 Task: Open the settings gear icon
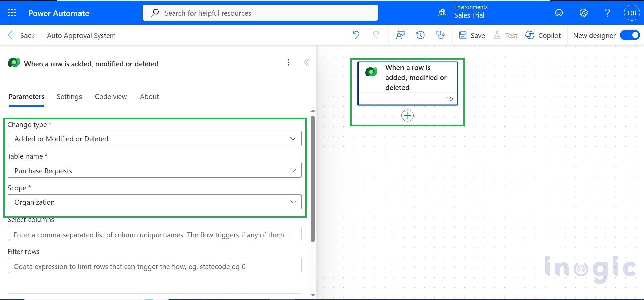pos(583,13)
